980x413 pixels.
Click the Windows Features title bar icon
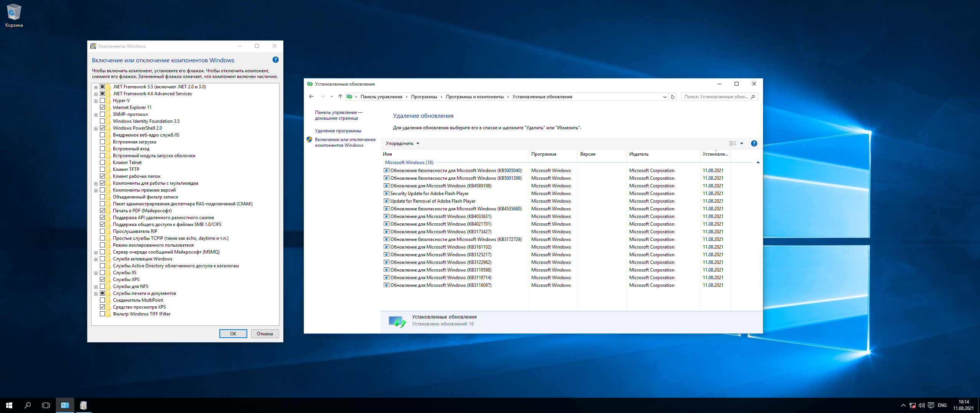[x=93, y=46]
